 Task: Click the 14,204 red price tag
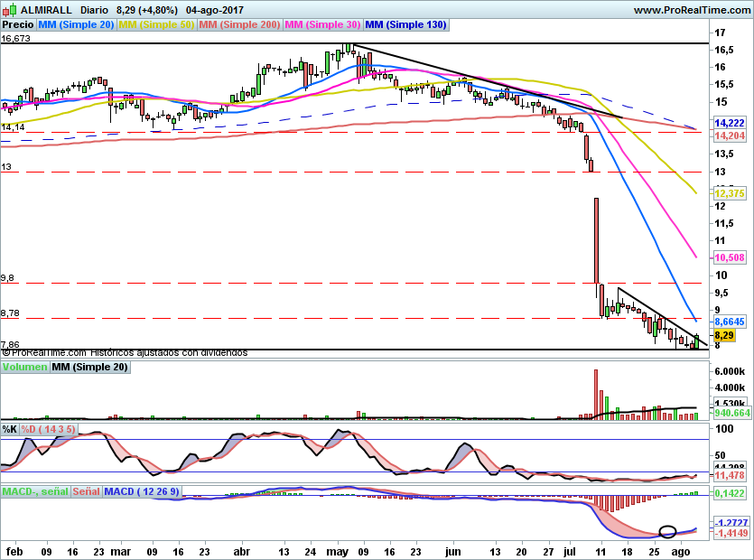729,135
